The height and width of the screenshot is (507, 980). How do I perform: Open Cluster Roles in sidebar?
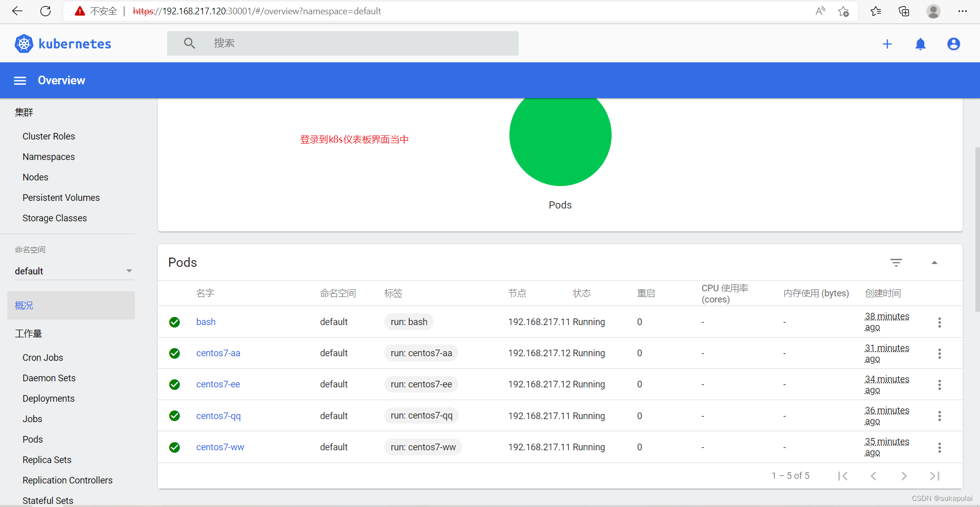[x=49, y=136]
